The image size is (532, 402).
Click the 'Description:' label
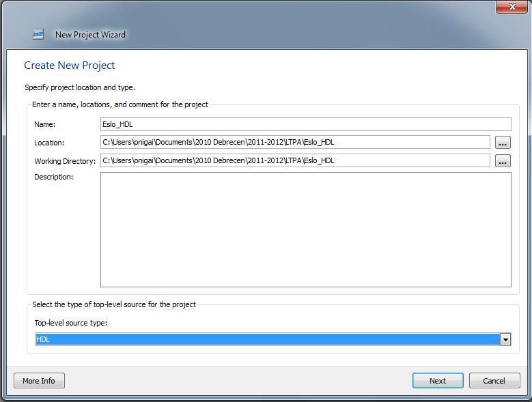53,177
